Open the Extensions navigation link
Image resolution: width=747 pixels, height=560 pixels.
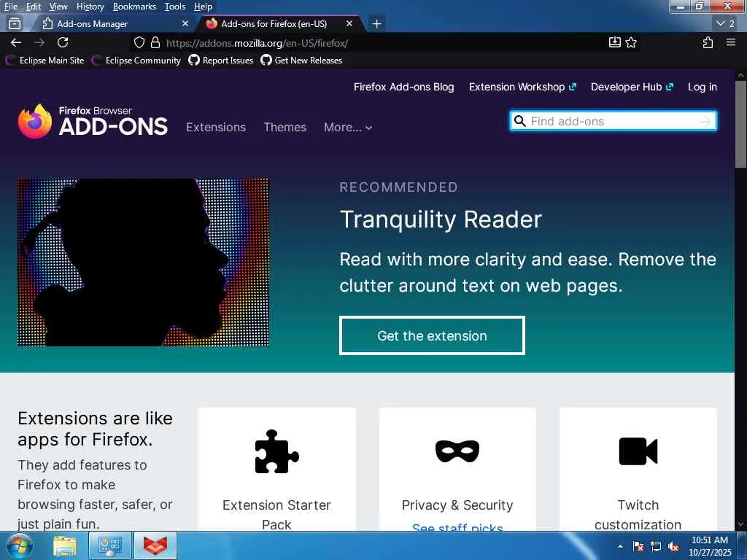216,127
